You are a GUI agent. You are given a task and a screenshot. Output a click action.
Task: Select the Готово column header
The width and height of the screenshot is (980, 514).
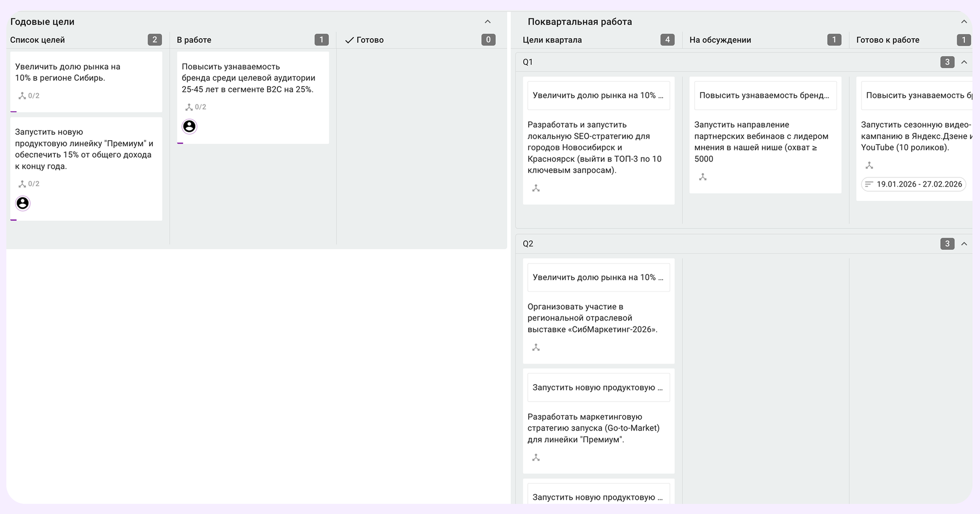[370, 40]
